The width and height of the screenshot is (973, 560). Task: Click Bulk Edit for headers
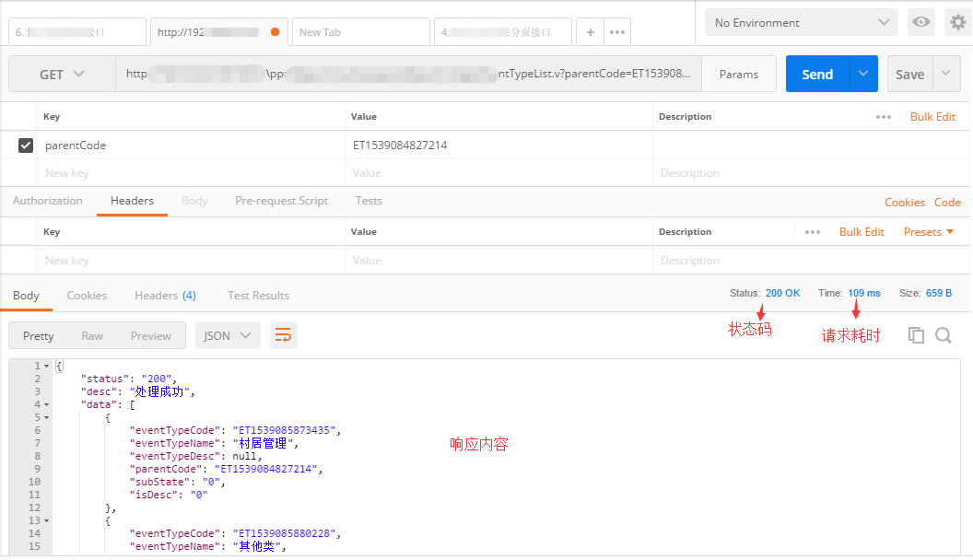coord(862,232)
